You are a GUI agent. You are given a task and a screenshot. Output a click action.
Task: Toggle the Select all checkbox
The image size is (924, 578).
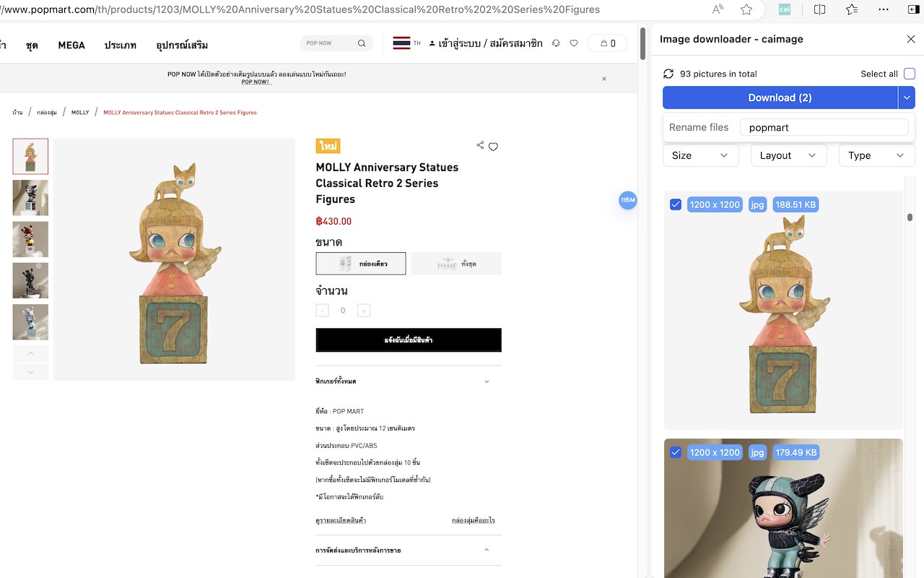click(x=910, y=74)
